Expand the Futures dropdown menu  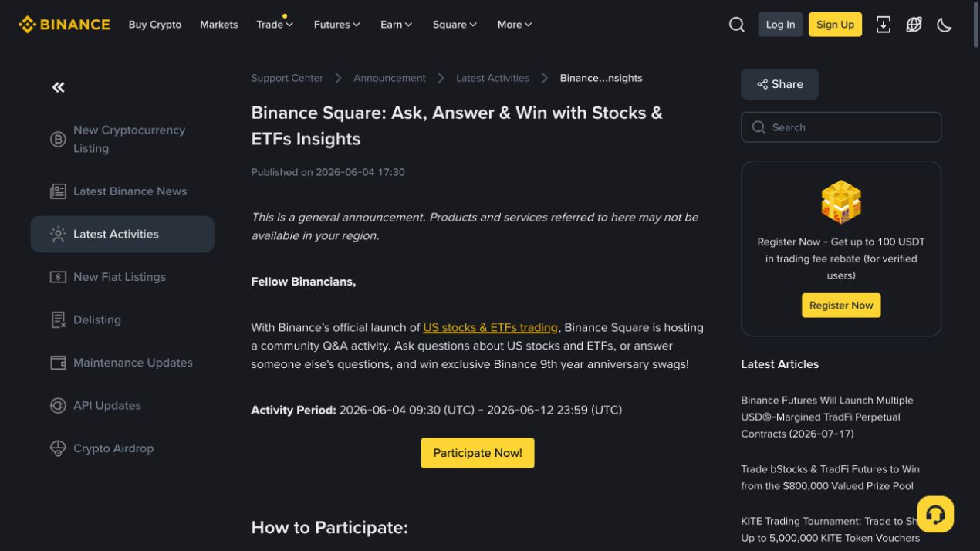point(337,25)
